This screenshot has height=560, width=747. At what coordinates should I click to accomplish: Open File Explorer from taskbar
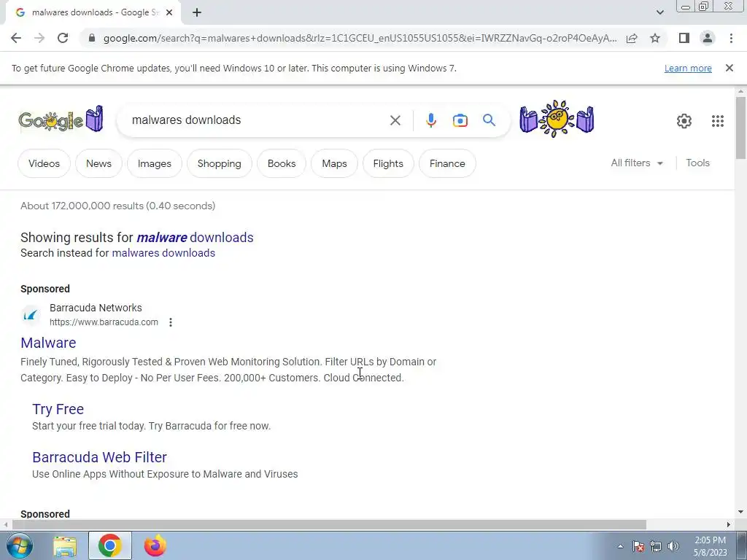(65, 546)
